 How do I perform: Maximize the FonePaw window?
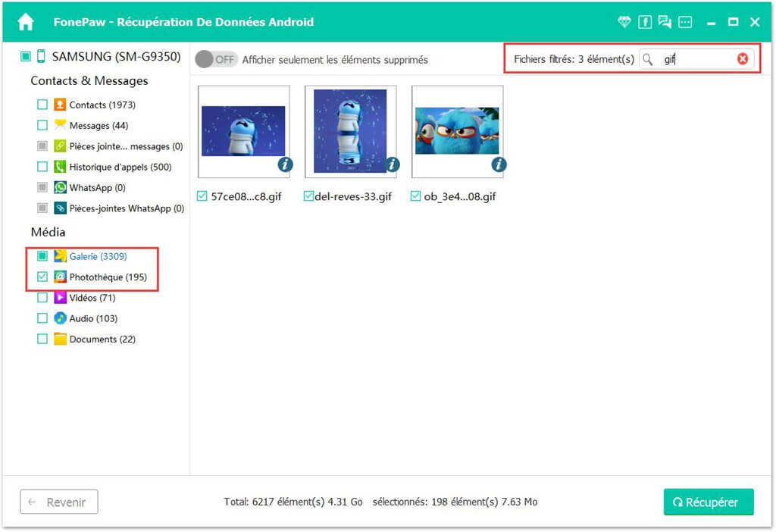(x=733, y=22)
